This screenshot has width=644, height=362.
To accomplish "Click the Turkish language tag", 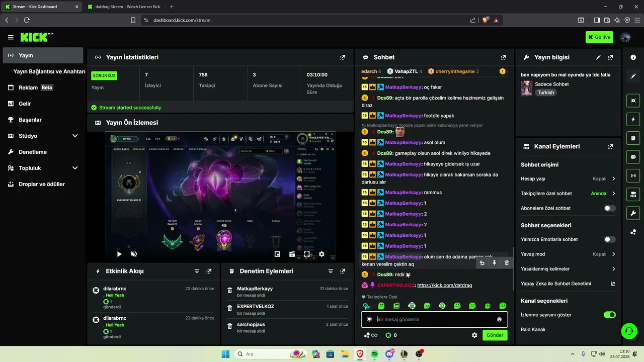I will point(545,93).
